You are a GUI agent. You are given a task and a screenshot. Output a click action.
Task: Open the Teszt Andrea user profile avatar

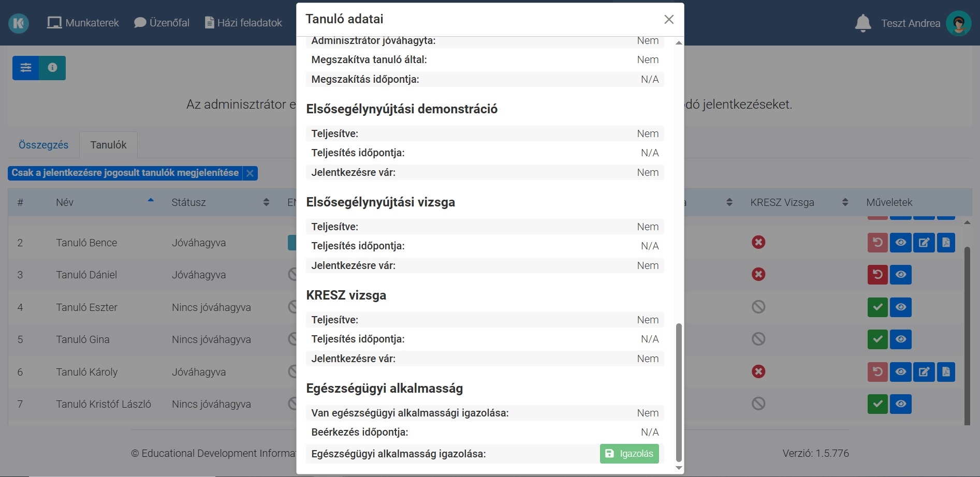(x=958, y=23)
